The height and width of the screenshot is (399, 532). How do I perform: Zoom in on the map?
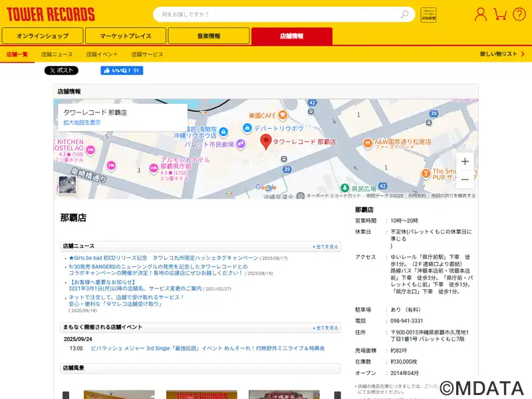coord(465,162)
